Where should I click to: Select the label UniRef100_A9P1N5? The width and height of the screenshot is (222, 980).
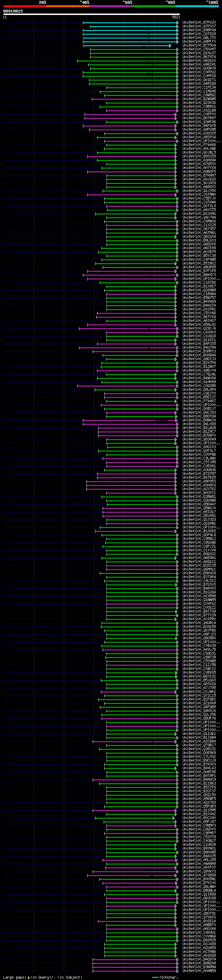[x=199, y=129]
